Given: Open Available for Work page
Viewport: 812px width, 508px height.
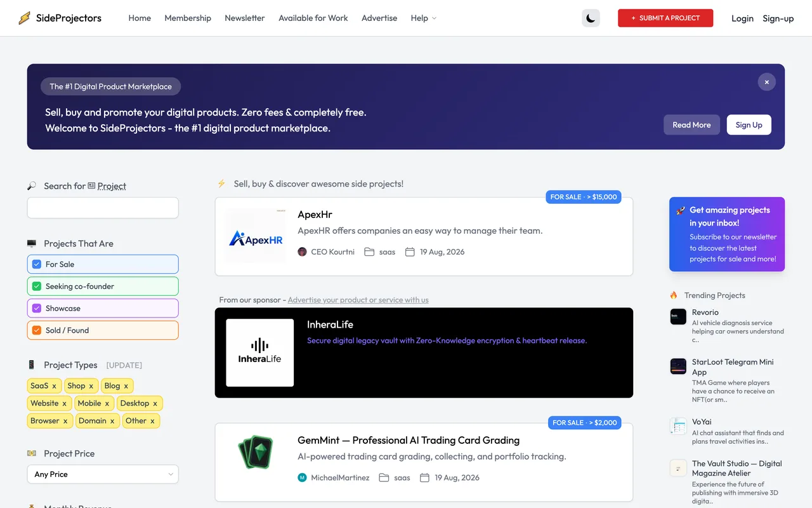Looking at the screenshot, I should point(313,18).
